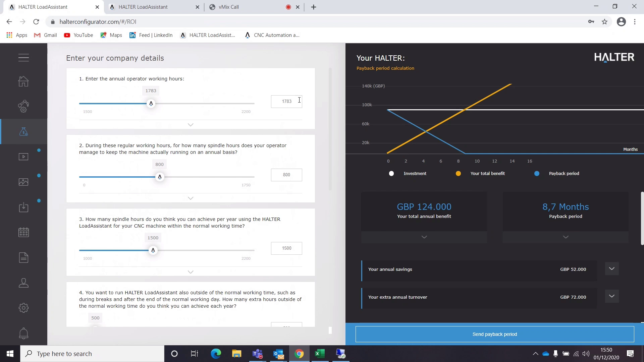Image resolution: width=644 pixels, height=362 pixels.
Task: Expand Your annual savings details
Action: (611, 268)
